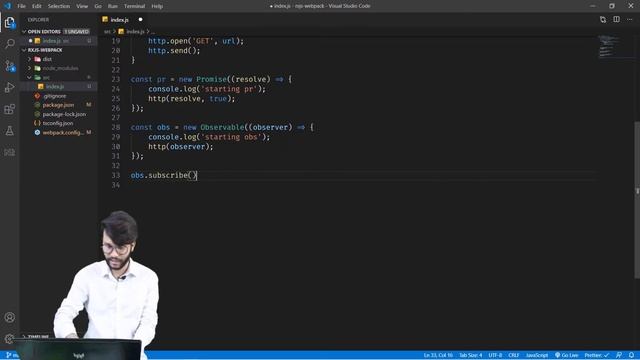This screenshot has height=360, width=640.
Task: Click the open changes icon in editor toolbar
Action: [x=603, y=19]
